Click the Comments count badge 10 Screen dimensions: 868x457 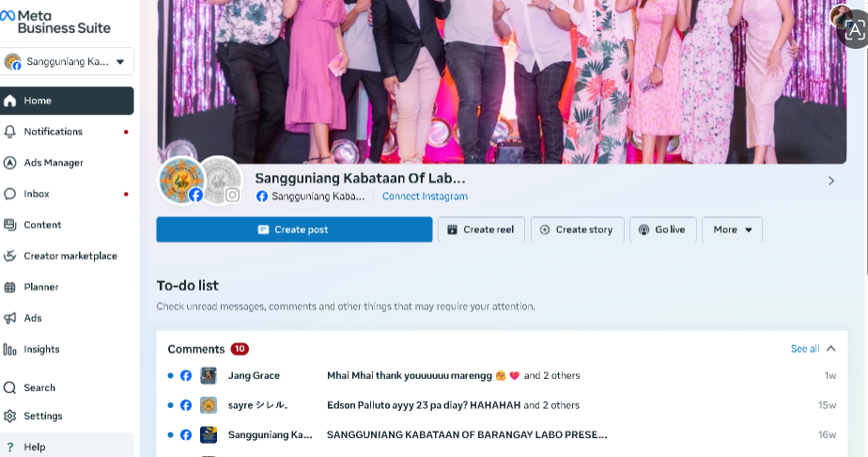coord(240,349)
